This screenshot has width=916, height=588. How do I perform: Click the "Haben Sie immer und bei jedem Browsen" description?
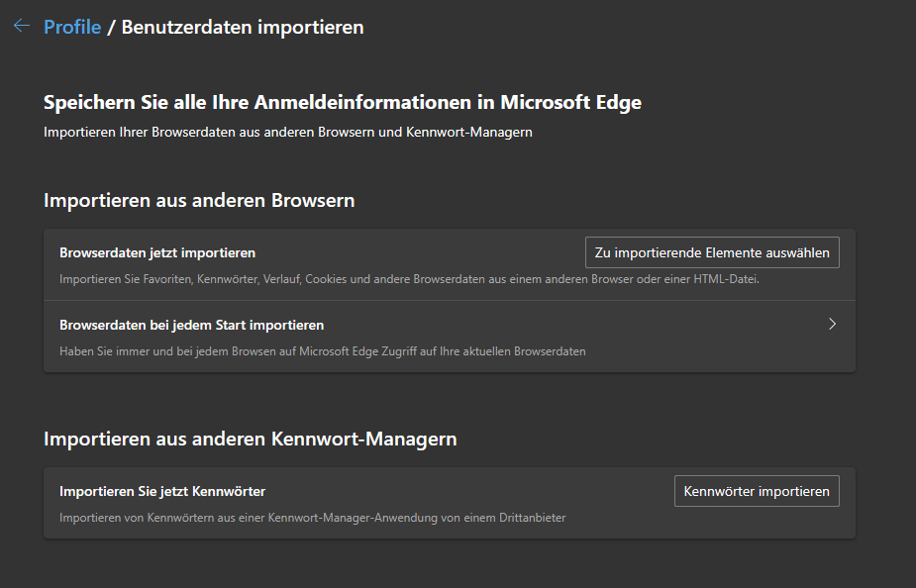pyautogui.click(x=323, y=351)
